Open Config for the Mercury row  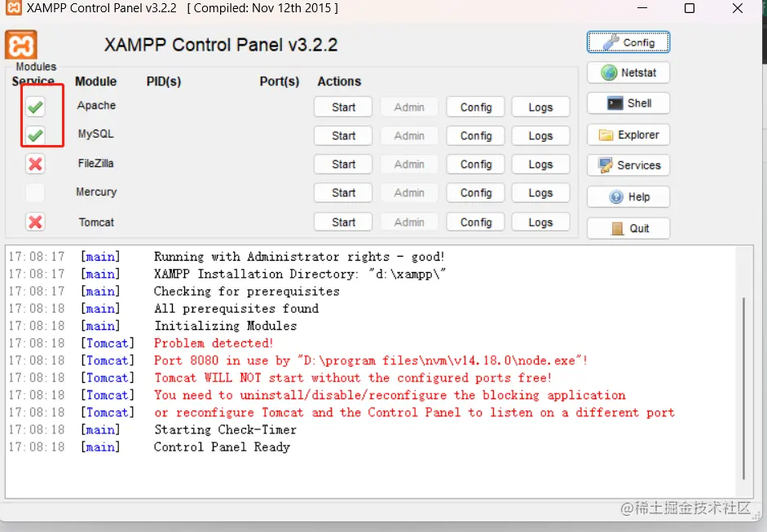tap(475, 192)
